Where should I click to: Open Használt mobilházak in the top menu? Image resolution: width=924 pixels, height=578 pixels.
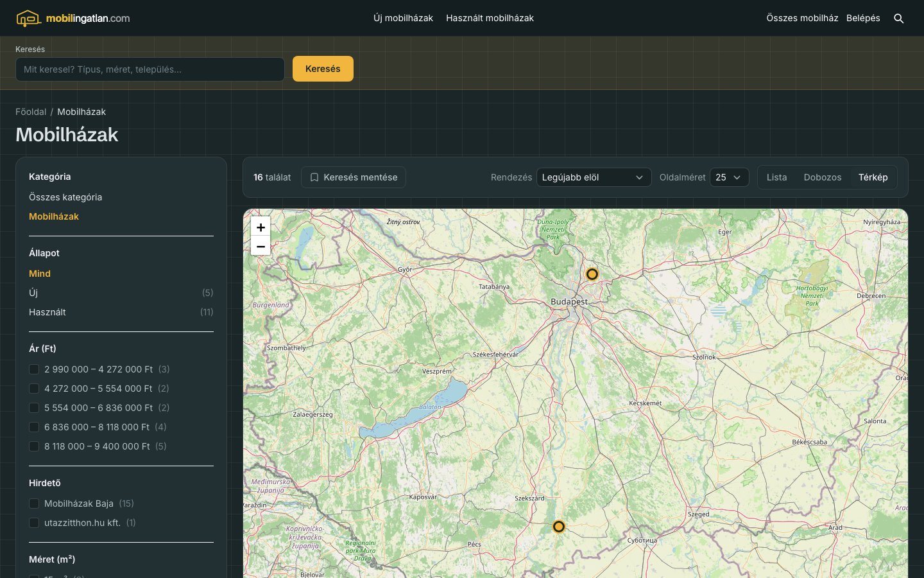(x=490, y=18)
